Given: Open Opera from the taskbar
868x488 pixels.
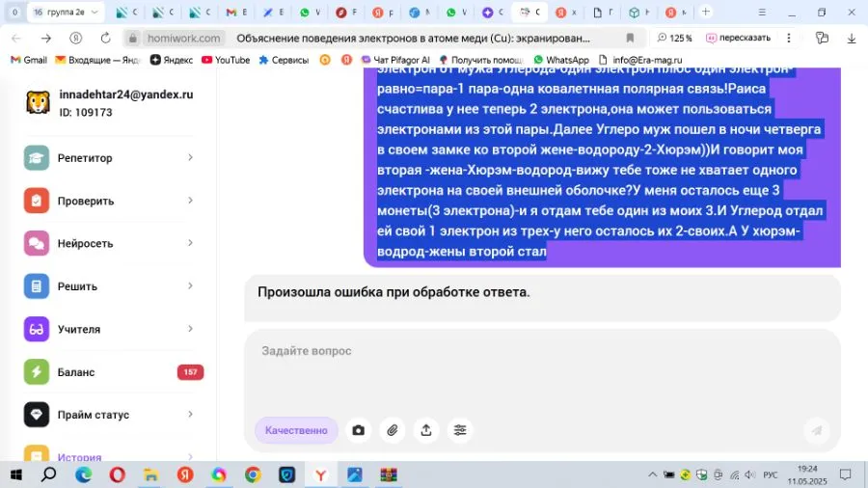Looking at the screenshot, I should [118, 474].
